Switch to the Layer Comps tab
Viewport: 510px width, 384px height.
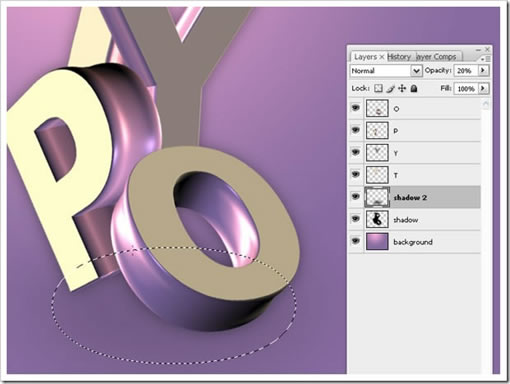(436, 57)
